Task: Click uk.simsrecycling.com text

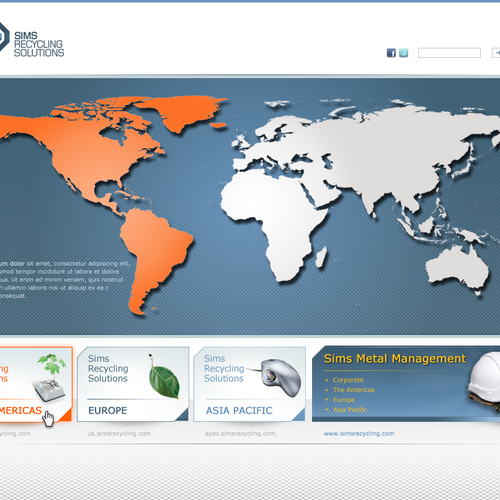Action: [x=119, y=434]
